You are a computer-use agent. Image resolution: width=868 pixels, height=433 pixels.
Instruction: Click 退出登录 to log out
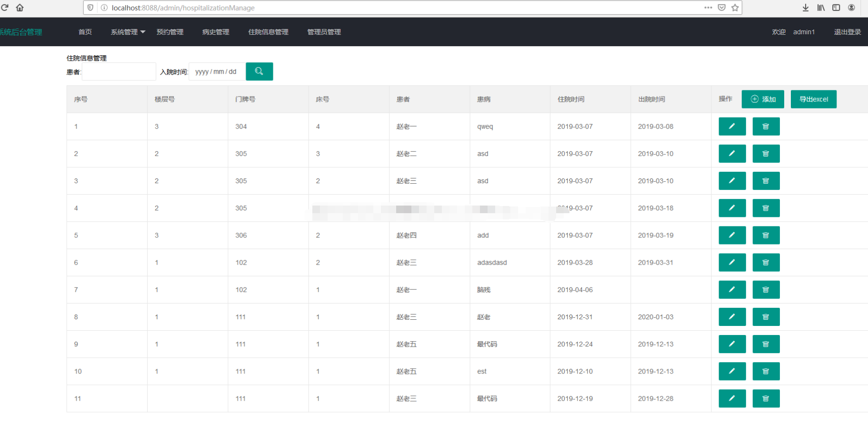tap(848, 32)
